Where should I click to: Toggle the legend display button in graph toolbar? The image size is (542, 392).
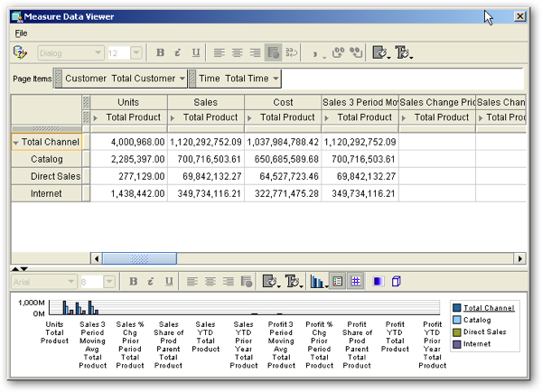click(x=338, y=282)
